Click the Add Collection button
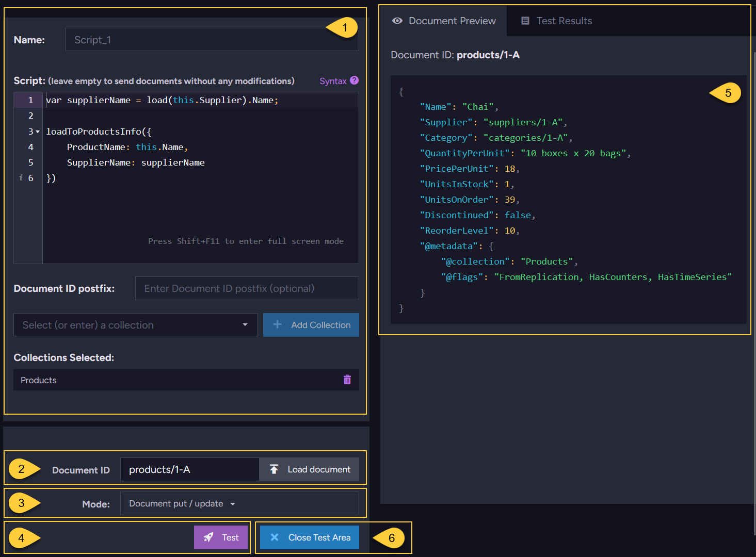This screenshot has height=557, width=756. (x=311, y=325)
